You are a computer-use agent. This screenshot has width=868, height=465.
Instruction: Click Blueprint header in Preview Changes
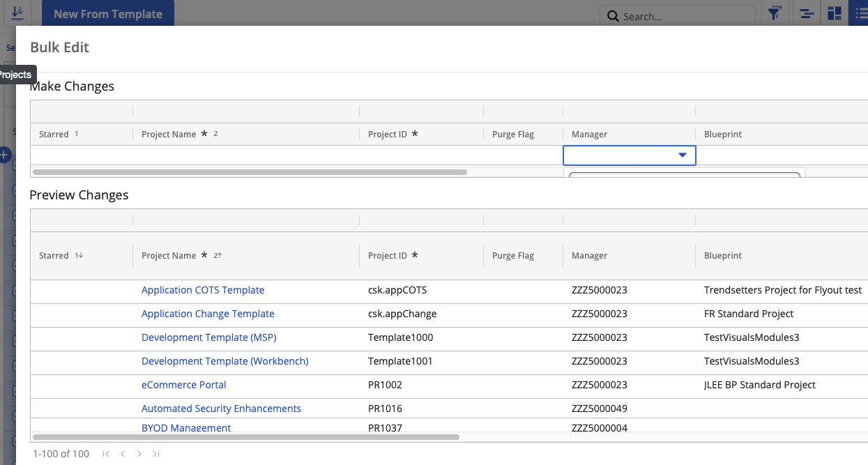point(723,256)
